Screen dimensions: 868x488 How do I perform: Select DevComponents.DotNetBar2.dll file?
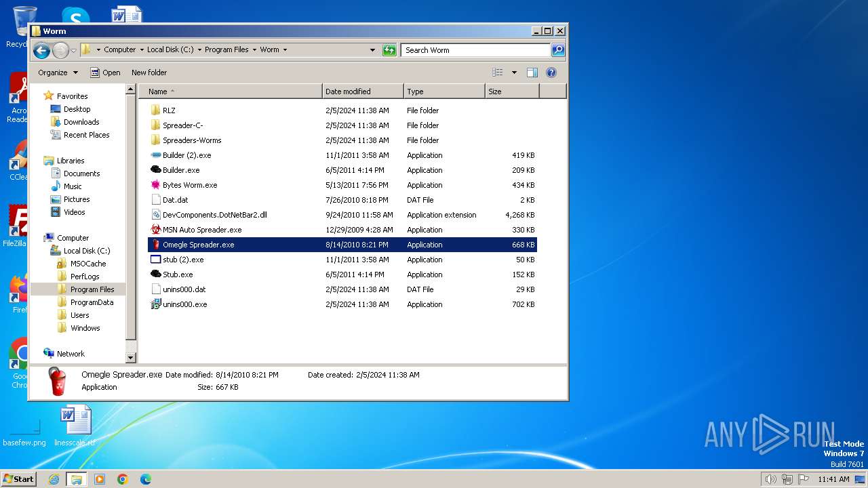pos(214,215)
